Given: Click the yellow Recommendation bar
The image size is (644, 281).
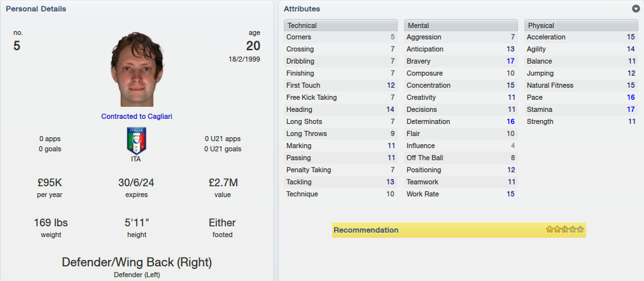Looking at the screenshot, I should (459, 230).
